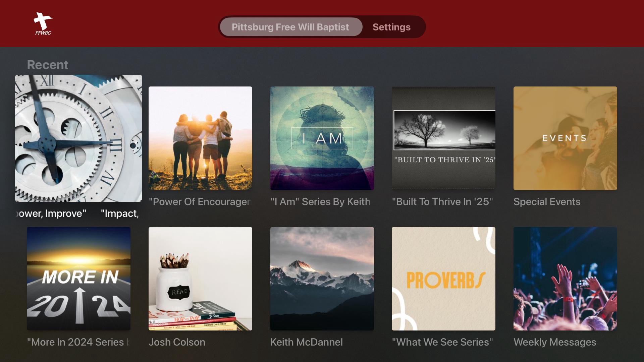Select the Proverbs artwork tile
The width and height of the screenshot is (644, 362).
point(443,279)
